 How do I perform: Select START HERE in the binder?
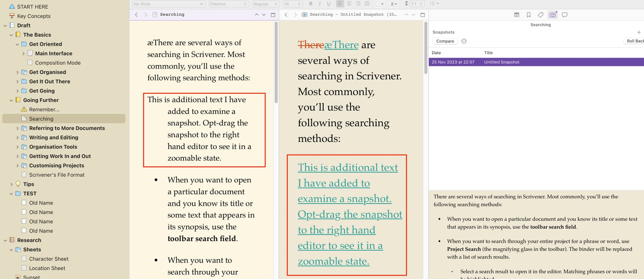tap(33, 7)
